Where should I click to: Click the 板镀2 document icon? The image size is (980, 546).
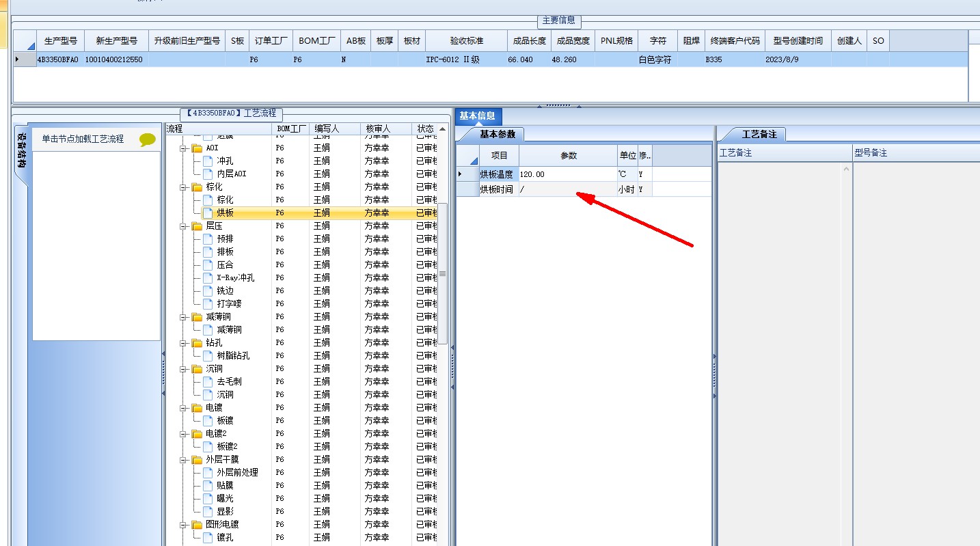coord(208,446)
